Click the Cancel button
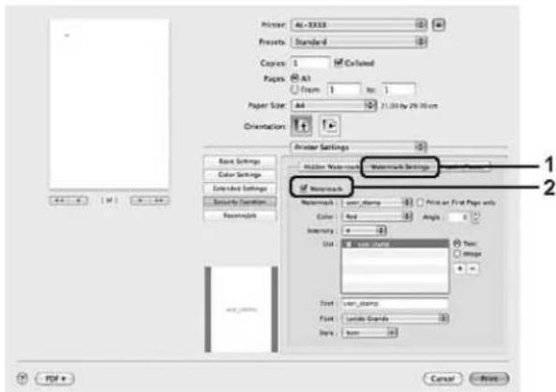The width and height of the screenshot is (556, 392). tap(443, 379)
